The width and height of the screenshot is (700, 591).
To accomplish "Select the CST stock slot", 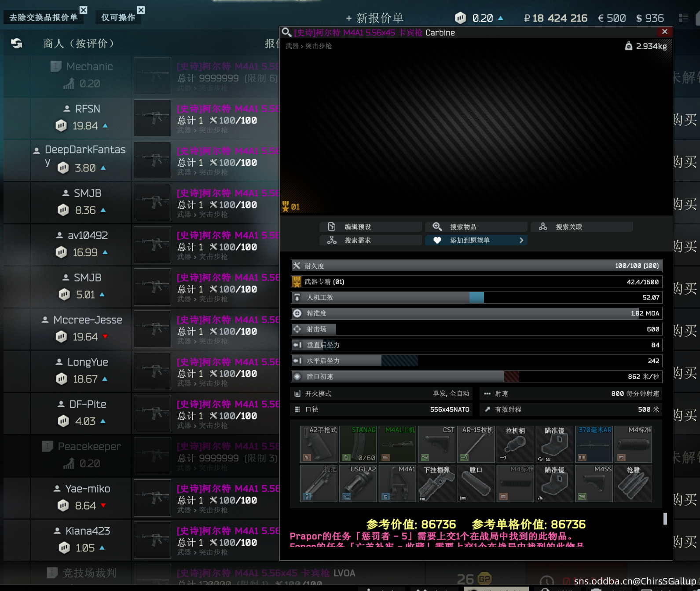I will coord(436,444).
